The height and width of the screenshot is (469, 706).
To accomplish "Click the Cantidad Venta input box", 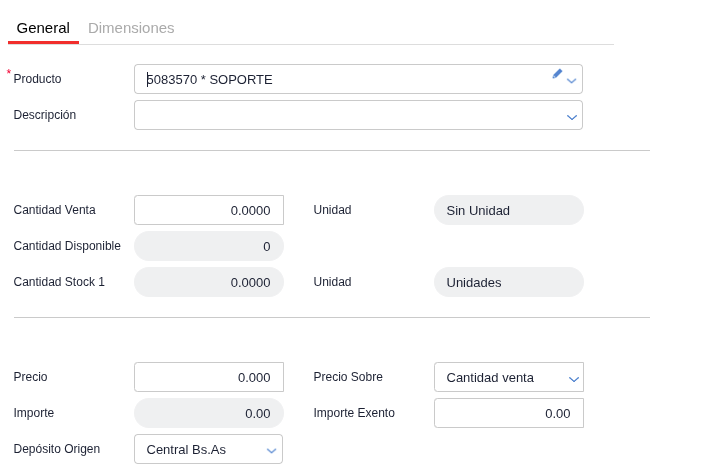I will [x=209, y=210].
